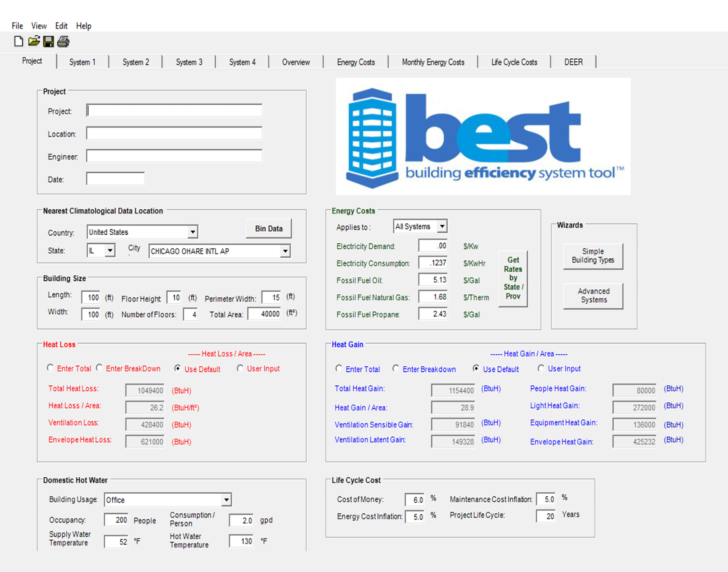Click the Electricity Demand rate field
728x572 pixels.
433,245
